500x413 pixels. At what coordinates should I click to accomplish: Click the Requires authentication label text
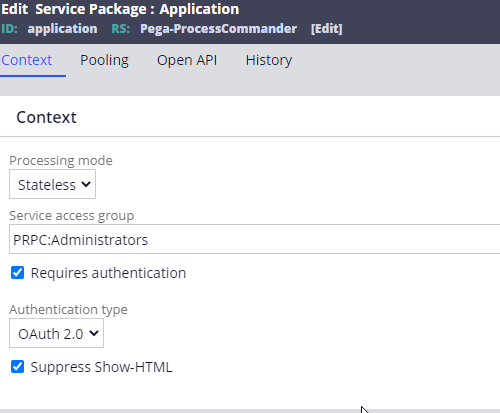pyautogui.click(x=108, y=273)
